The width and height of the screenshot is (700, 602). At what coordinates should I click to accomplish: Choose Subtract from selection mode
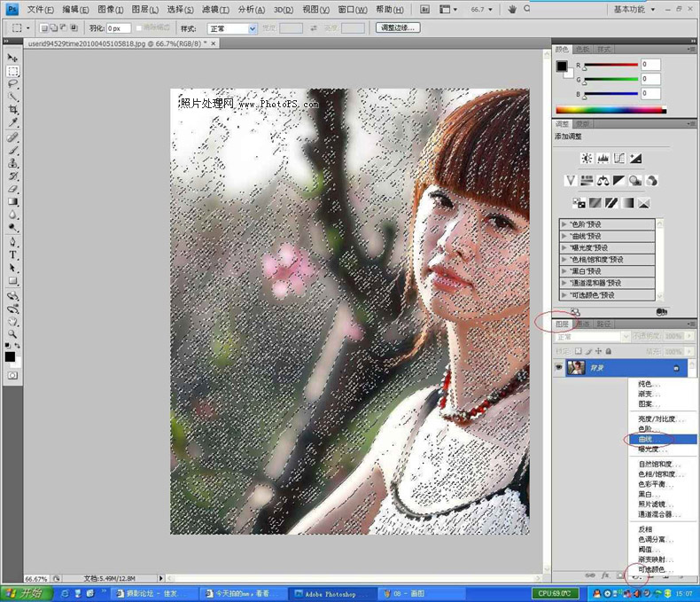[64, 28]
